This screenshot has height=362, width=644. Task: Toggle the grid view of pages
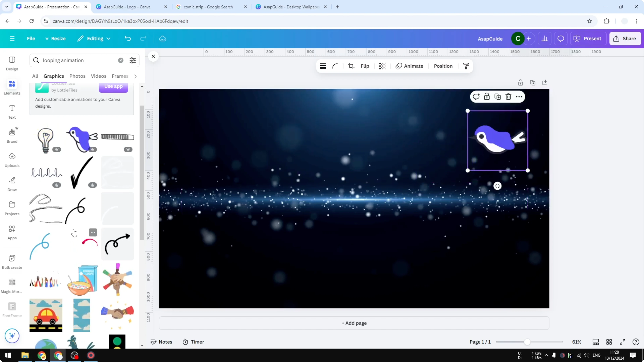pos(609,342)
